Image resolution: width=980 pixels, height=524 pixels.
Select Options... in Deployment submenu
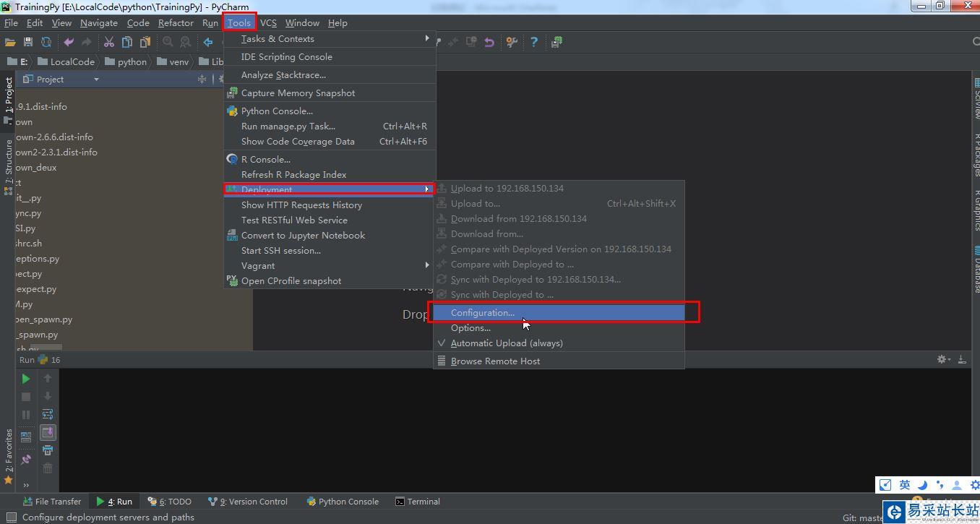[x=559, y=328]
